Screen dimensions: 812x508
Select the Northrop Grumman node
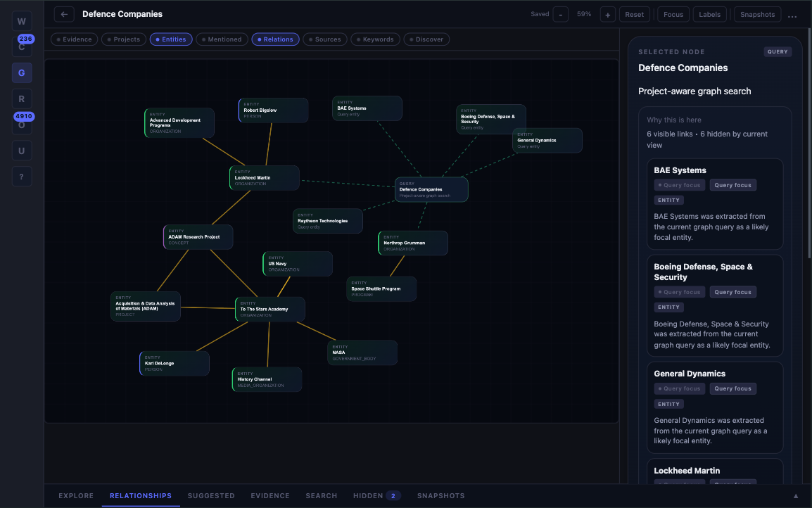(413, 243)
